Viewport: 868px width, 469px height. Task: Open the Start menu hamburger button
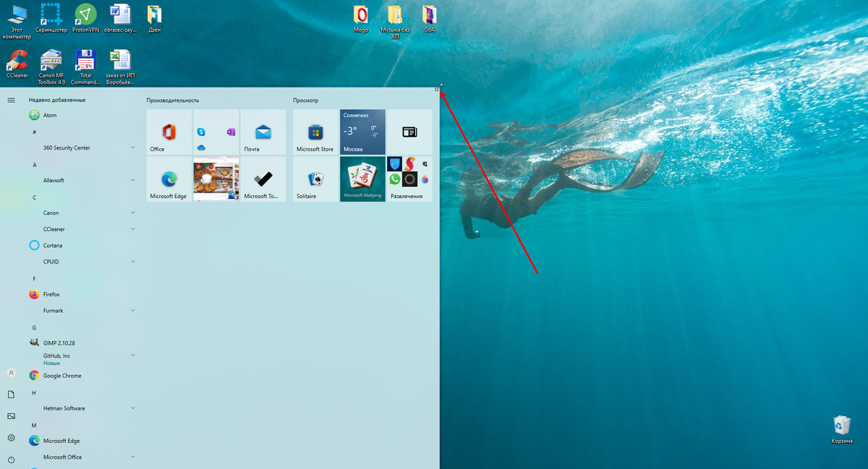point(11,100)
